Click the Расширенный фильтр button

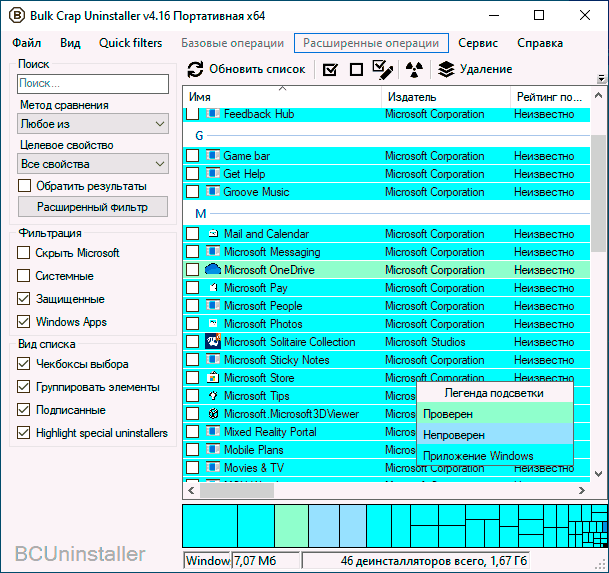(93, 207)
